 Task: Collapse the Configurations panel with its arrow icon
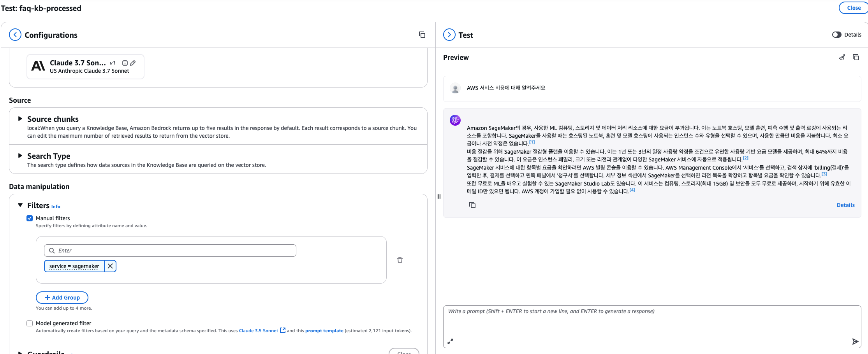[15, 35]
